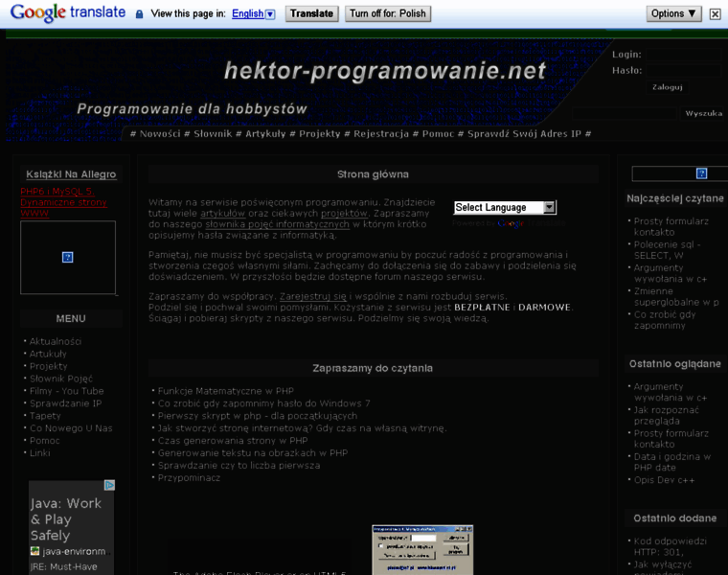Click hektor-programowanie.net site title
Screen dimensions: 728x575
pos(385,71)
